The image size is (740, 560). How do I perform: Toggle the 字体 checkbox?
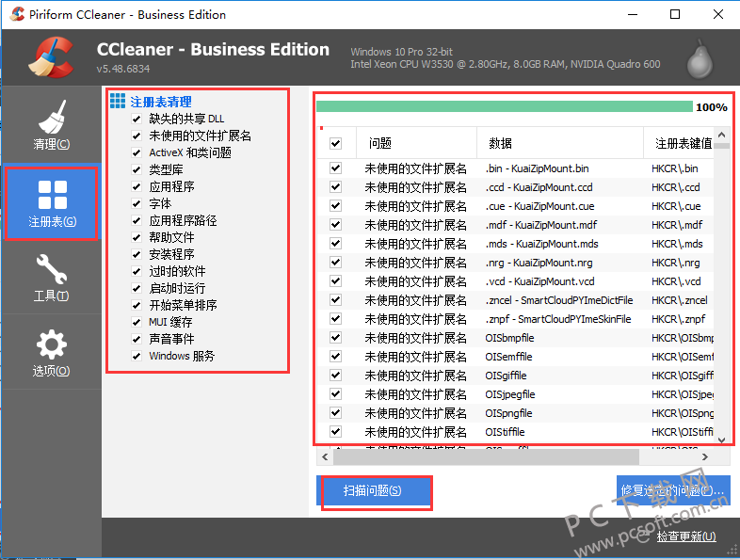(137, 204)
